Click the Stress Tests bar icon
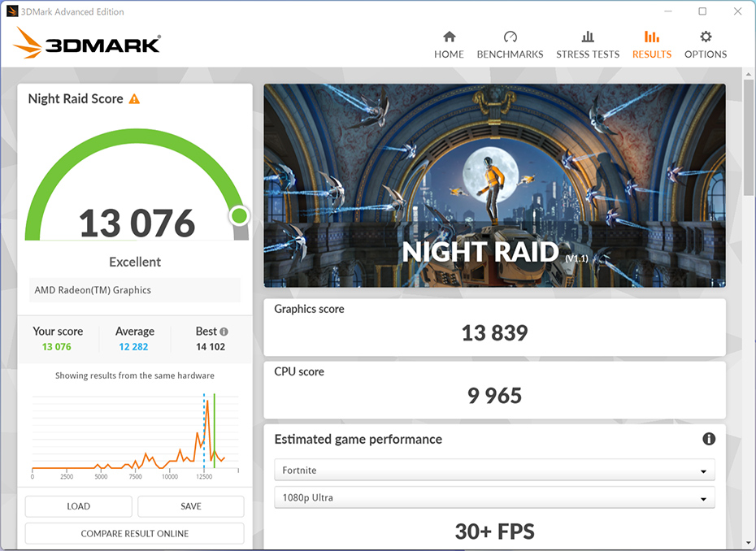756x551 pixels. coord(588,37)
